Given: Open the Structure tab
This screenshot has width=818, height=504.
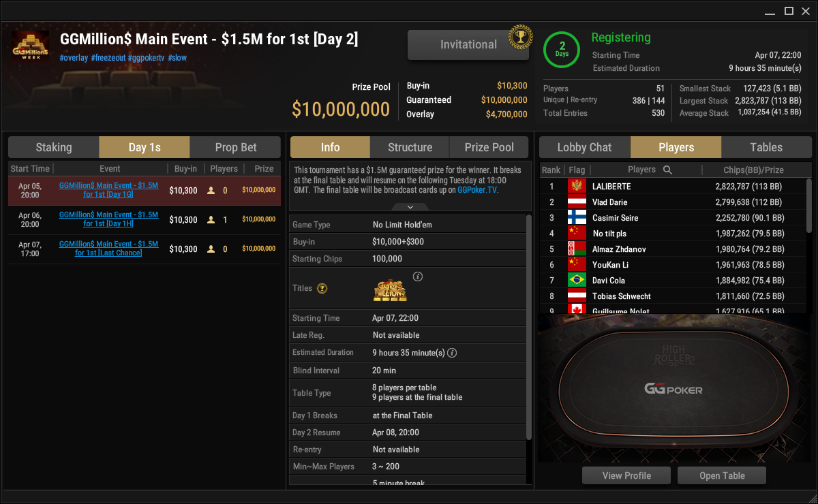Looking at the screenshot, I should coord(410,147).
